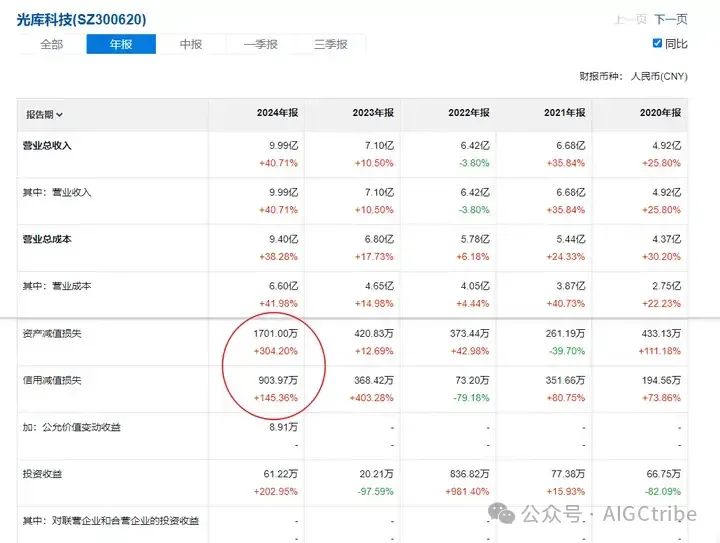Click the +145.36% growth figure
Image resolution: width=720 pixels, height=543 pixels.
(x=276, y=398)
